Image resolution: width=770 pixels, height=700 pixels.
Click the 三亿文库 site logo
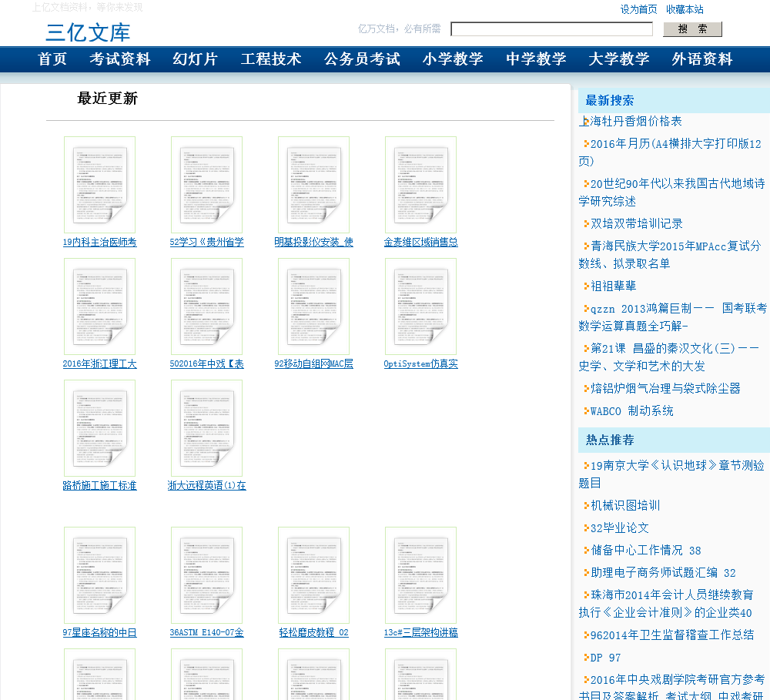[88, 32]
